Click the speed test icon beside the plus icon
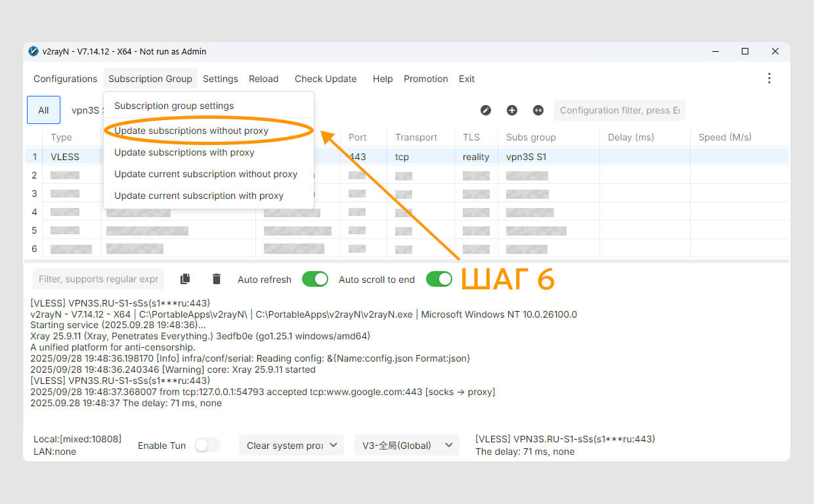Screen dimensions: 814x504 [538, 110]
